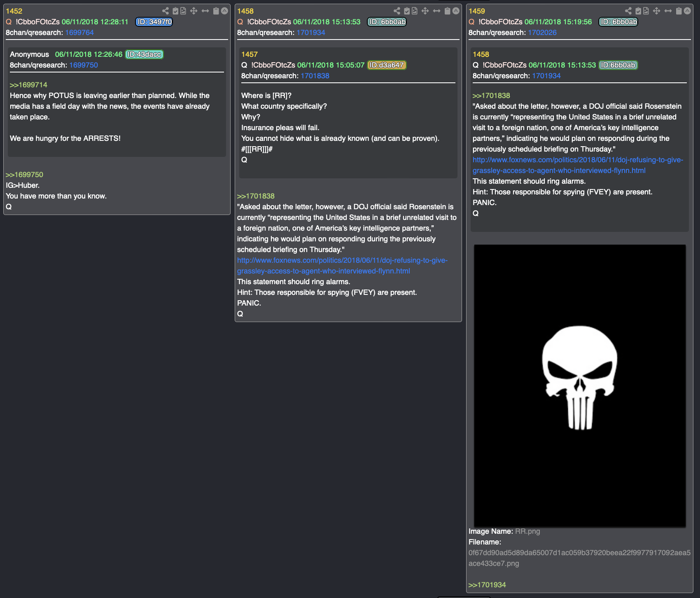Click timestamp 06/11/2018 15:19:56
The width and height of the screenshot is (700, 598).
point(558,22)
